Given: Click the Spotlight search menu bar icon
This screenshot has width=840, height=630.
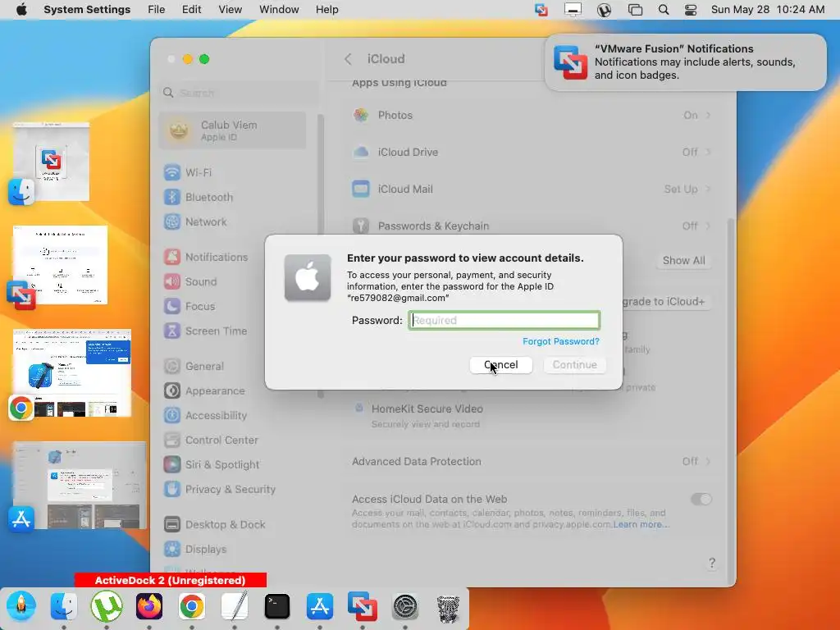Looking at the screenshot, I should click(x=663, y=10).
